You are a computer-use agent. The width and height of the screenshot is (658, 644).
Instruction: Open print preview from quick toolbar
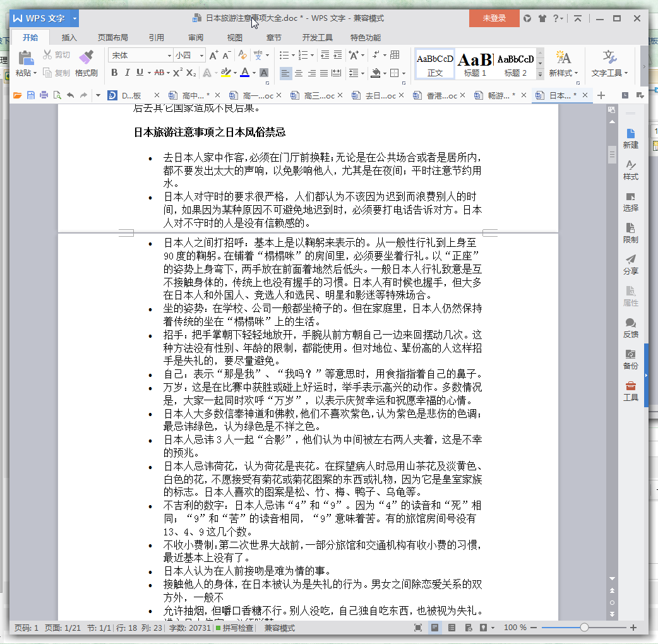coord(57,95)
